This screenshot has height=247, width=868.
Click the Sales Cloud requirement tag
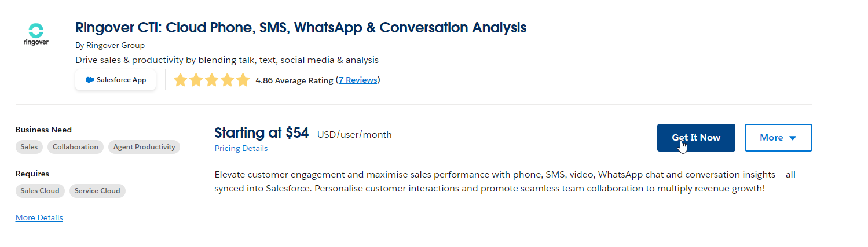[x=40, y=191]
